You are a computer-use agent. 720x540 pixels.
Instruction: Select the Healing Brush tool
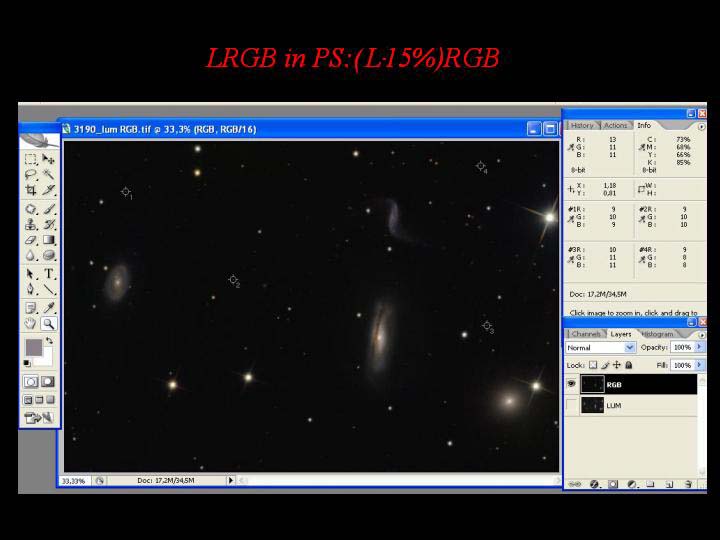(31, 209)
